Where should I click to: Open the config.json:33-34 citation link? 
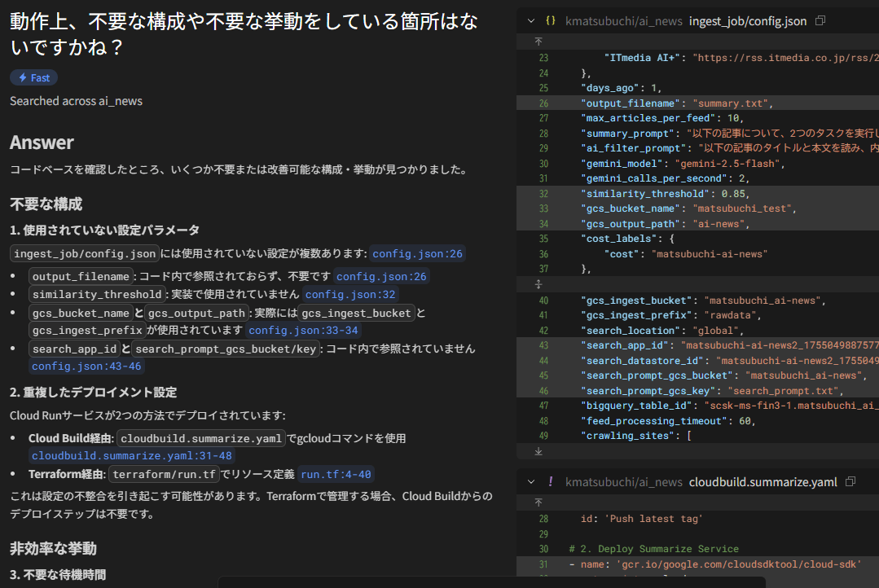(x=303, y=330)
